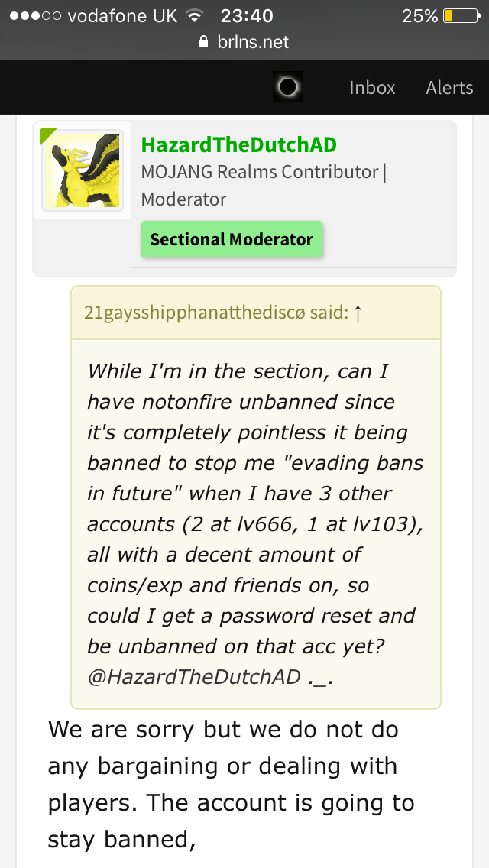Open the Inbox menu item
The height and width of the screenshot is (868, 489).
[372, 87]
